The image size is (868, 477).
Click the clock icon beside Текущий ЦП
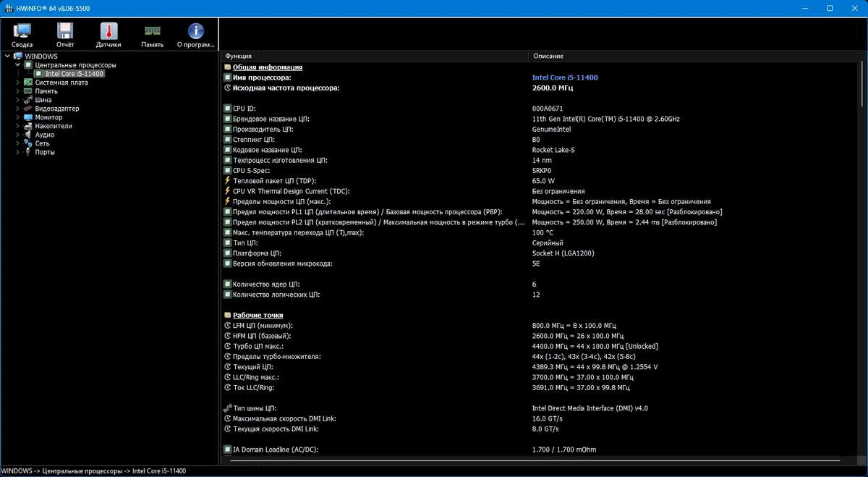(227, 367)
